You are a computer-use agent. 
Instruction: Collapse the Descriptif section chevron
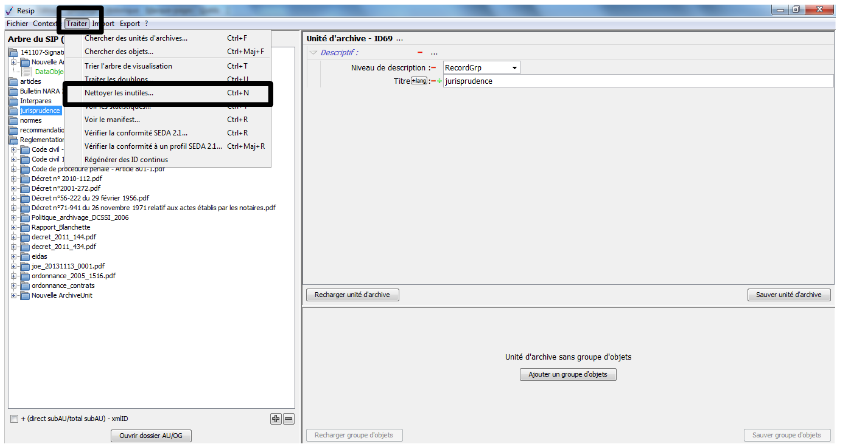312,53
